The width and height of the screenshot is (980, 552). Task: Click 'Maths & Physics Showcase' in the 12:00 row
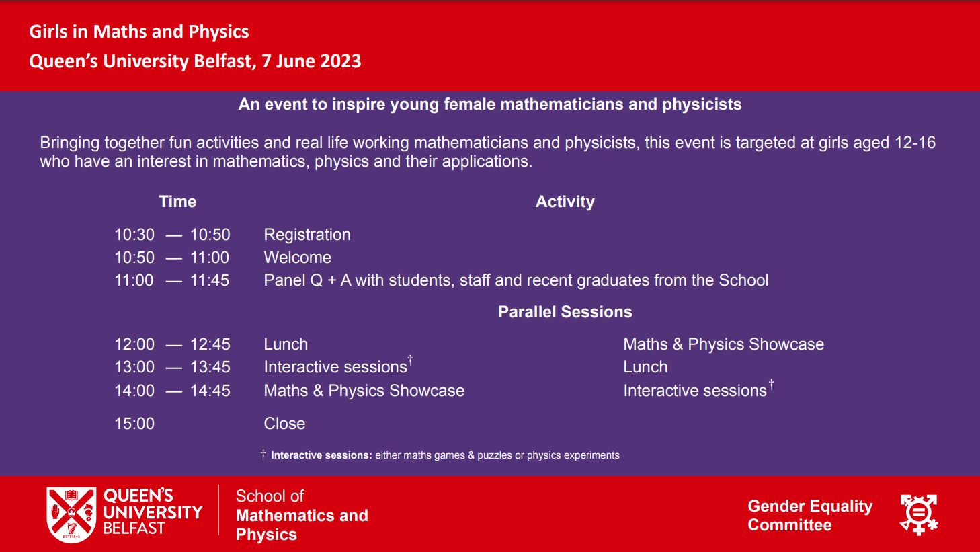coord(723,344)
